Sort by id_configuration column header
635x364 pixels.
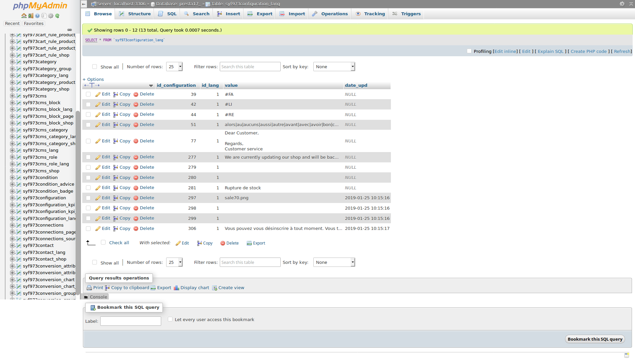[x=176, y=86]
